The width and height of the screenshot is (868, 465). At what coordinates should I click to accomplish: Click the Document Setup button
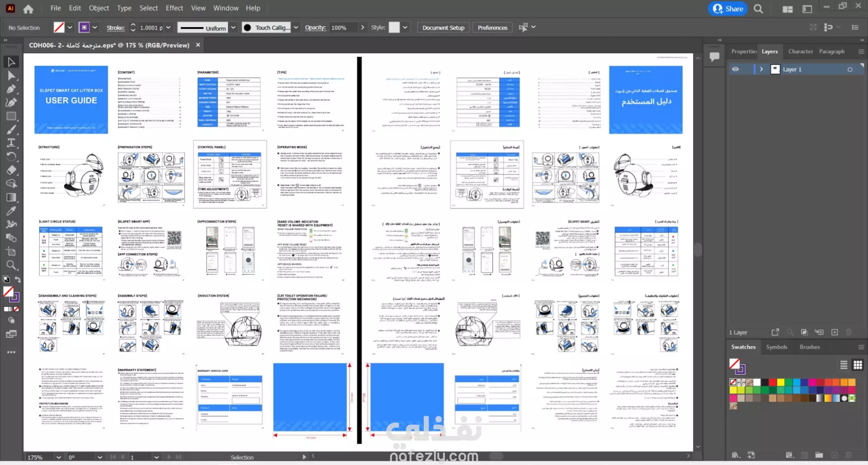click(443, 28)
